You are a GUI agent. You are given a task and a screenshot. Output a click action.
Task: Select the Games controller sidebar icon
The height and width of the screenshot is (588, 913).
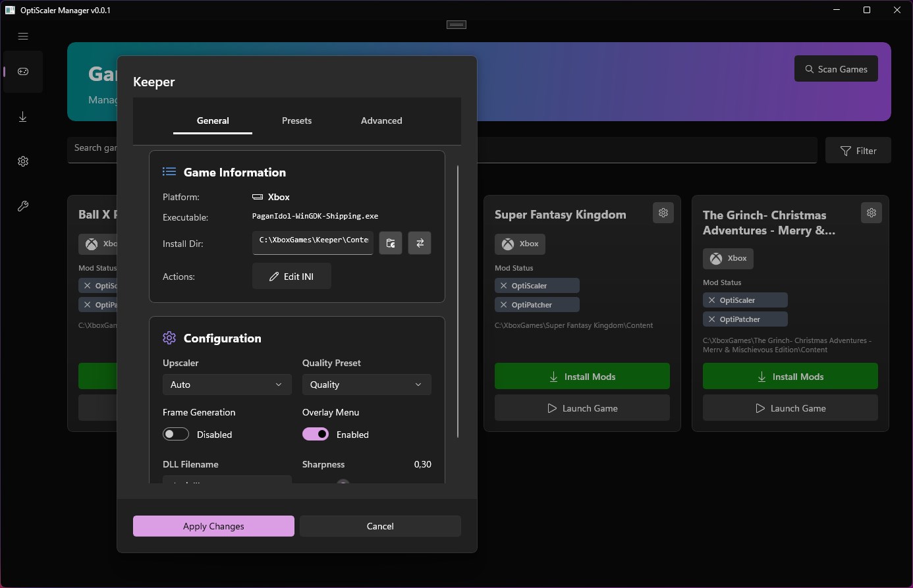click(x=23, y=72)
